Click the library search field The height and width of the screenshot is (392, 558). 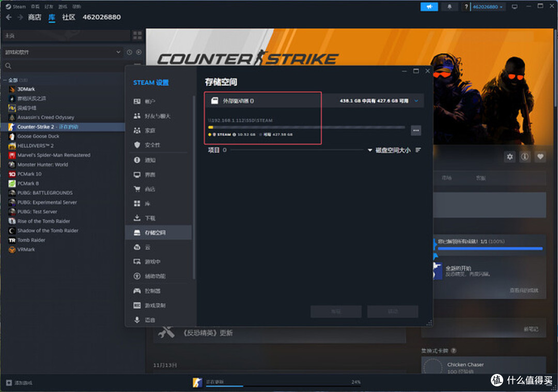[x=68, y=66]
